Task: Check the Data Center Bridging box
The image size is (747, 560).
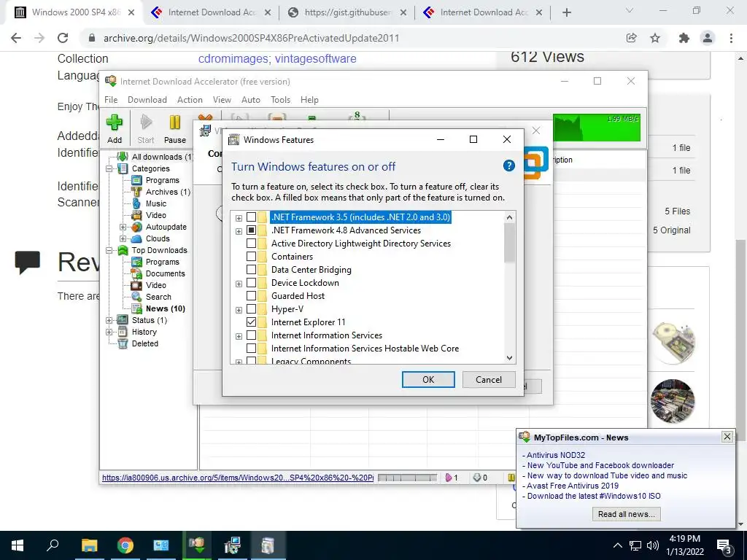Action: pos(251,270)
